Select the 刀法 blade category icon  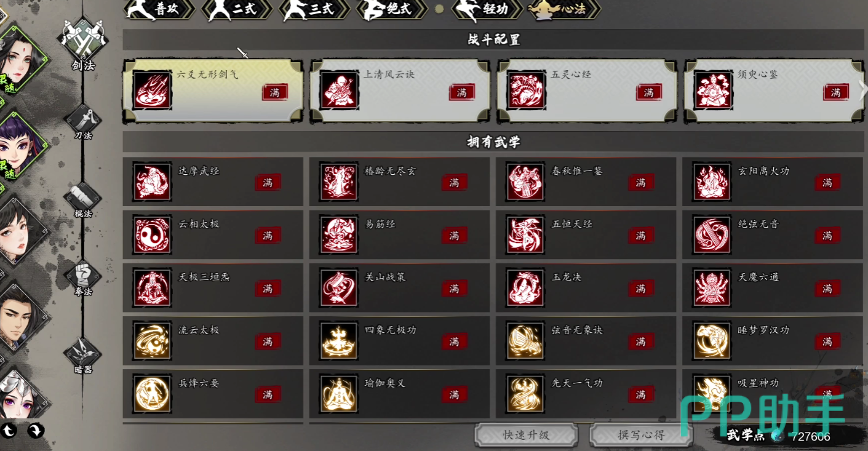83,119
